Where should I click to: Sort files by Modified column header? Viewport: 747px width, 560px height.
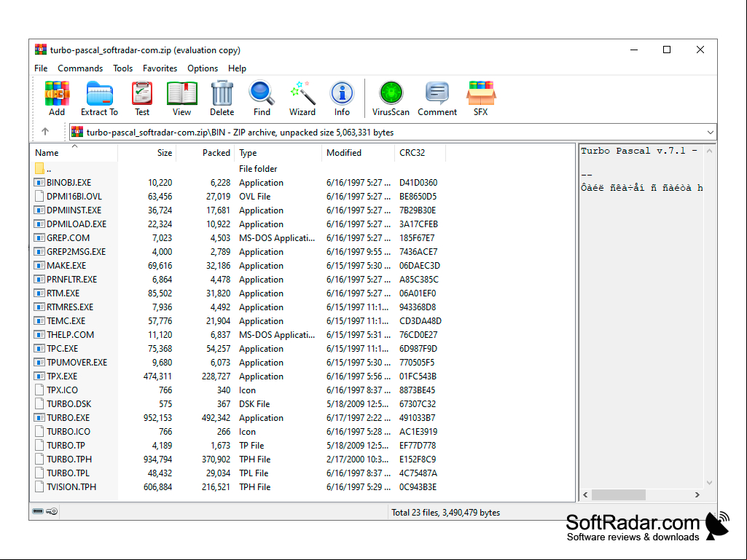[359, 152]
